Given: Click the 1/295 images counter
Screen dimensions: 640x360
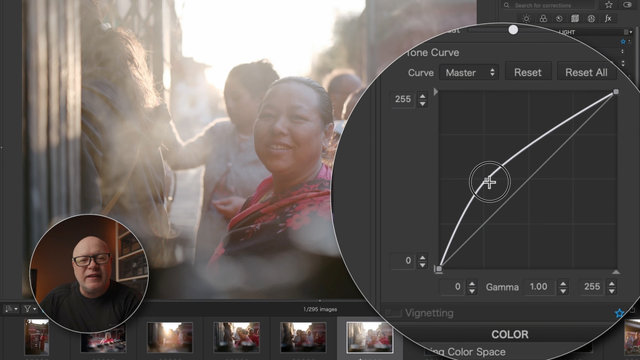Looking at the screenshot, I should [x=320, y=309].
